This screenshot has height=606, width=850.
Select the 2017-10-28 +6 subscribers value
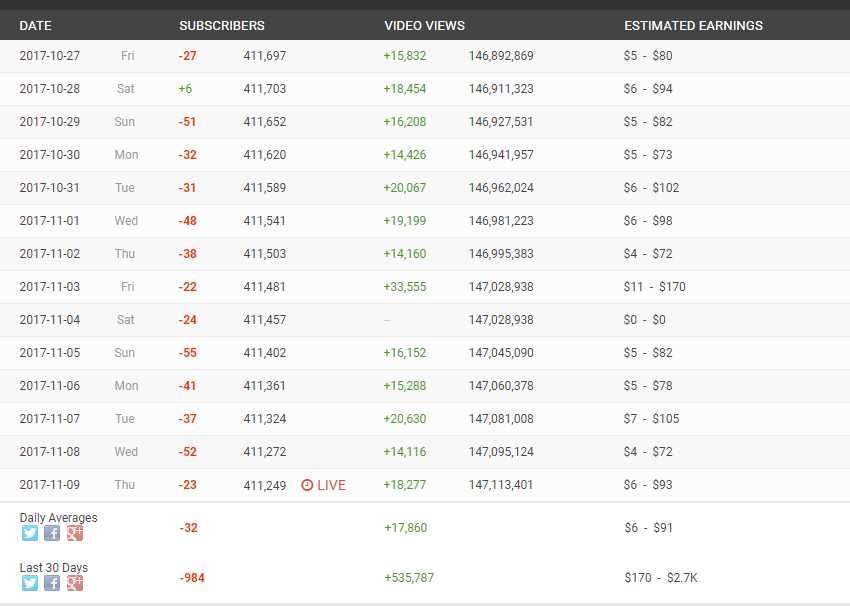click(185, 89)
